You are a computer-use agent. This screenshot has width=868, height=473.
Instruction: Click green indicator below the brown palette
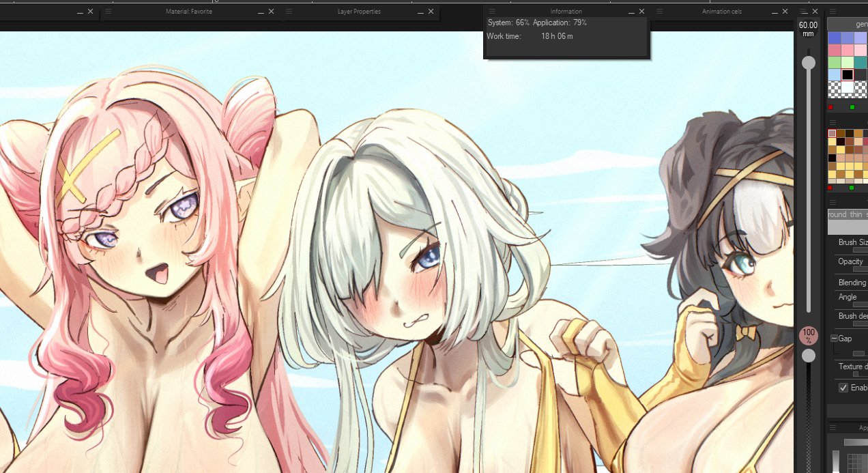click(852, 188)
